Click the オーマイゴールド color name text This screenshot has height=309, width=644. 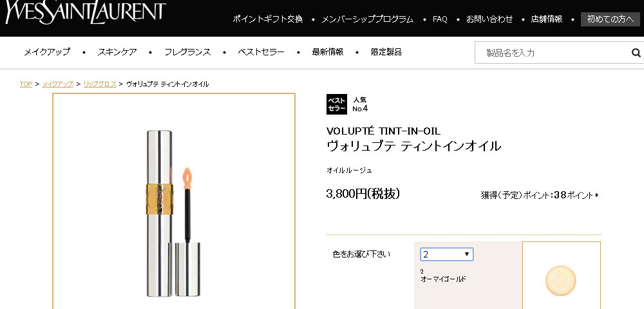pos(443,279)
